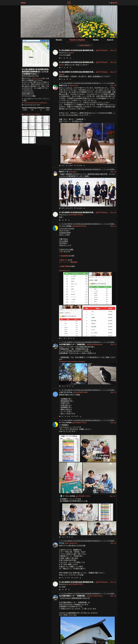Image resolution: width=138 pixels, height=644 pixels.
Task: Open the settings gear icon in the header
Action: [x=116, y=3]
